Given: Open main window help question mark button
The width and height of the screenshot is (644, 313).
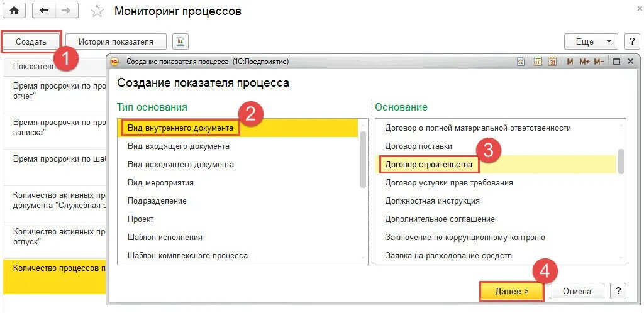Looking at the screenshot, I should [x=631, y=41].
